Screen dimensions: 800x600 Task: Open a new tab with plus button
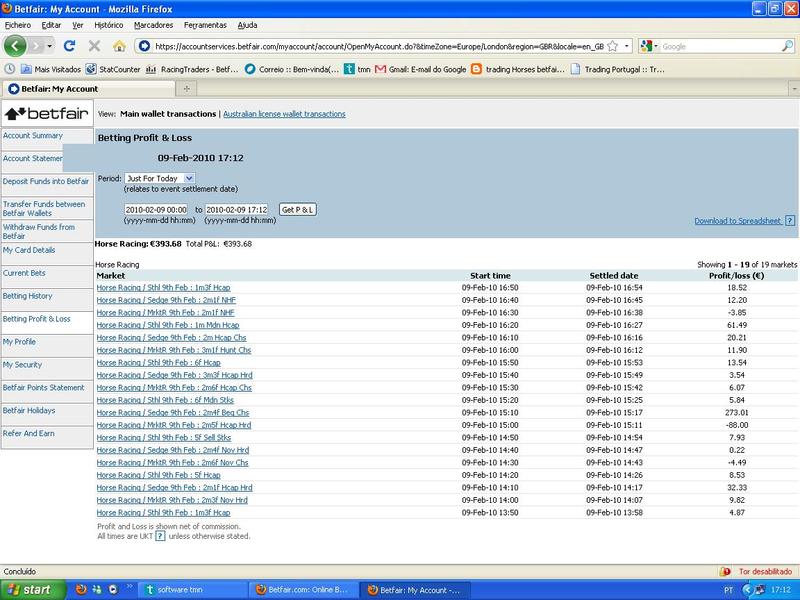187,89
